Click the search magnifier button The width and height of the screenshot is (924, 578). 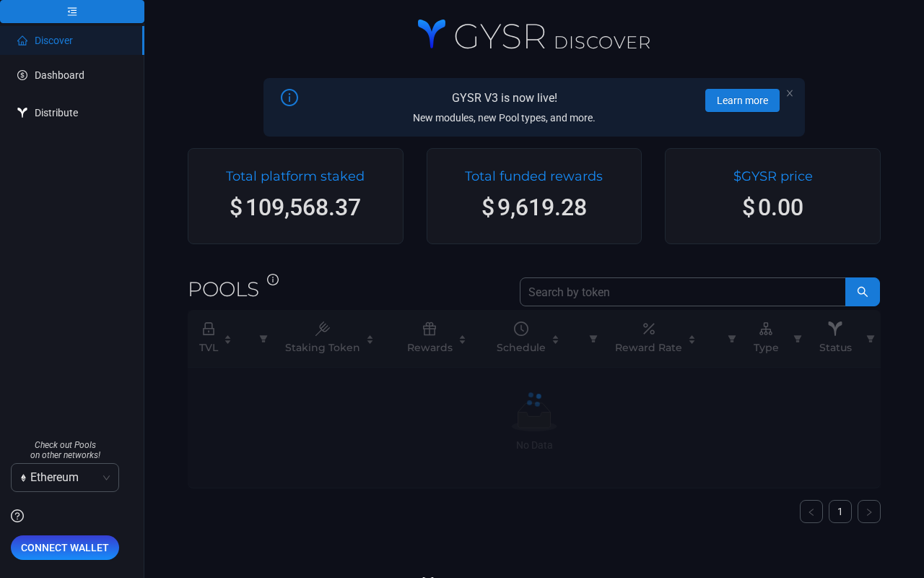pos(863,292)
